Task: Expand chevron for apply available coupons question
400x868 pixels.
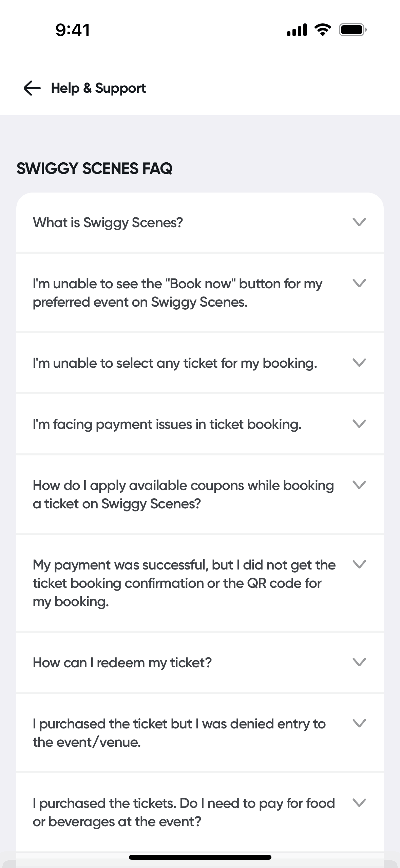Action: coord(359,485)
